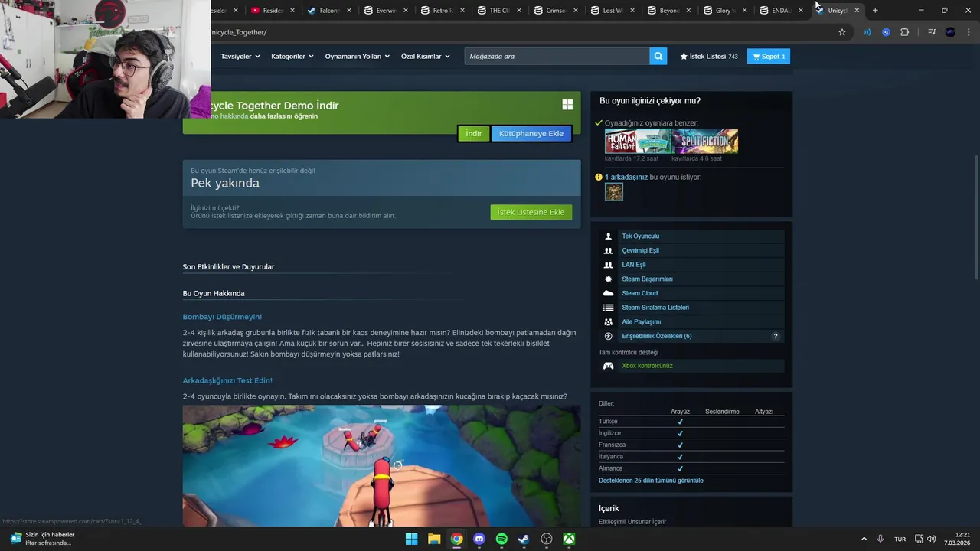Expand the Özel Kısımlar menu
Image resolution: width=980 pixels, height=551 pixels.
point(425,56)
